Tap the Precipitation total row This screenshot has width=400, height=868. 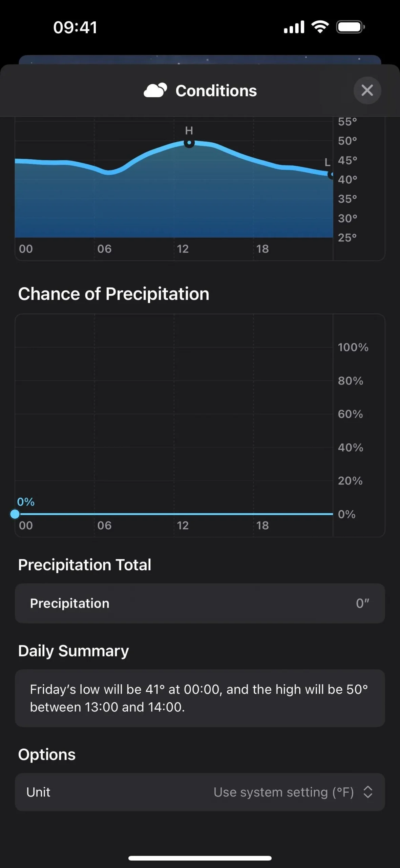tap(200, 603)
